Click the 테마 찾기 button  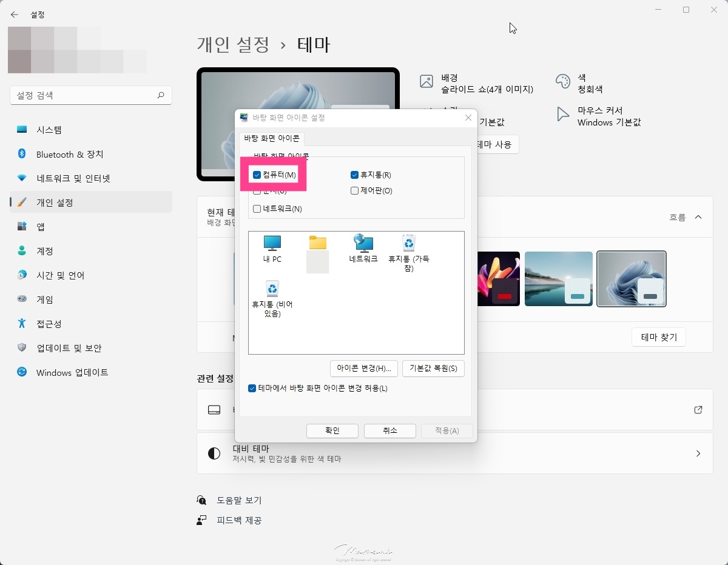pos(659,337)
